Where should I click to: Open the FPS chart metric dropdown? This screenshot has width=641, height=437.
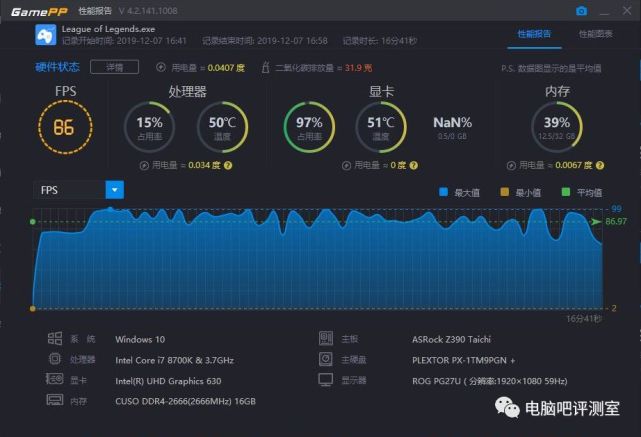114,190
